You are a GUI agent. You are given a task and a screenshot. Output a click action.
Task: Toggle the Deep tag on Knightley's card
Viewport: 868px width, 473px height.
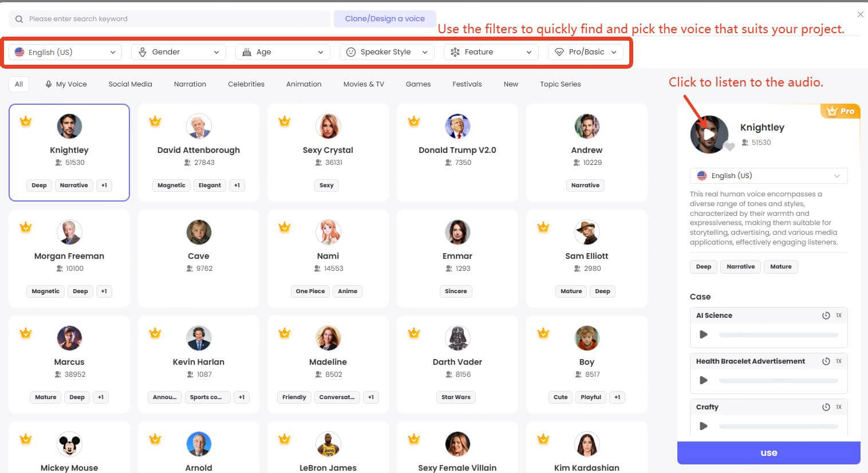pos(39,185)
